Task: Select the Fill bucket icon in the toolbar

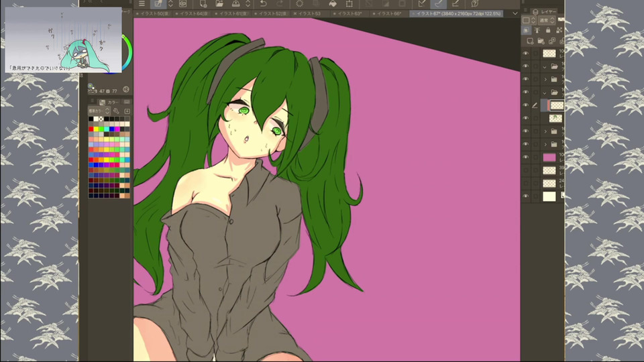Action: click(332, 3)
